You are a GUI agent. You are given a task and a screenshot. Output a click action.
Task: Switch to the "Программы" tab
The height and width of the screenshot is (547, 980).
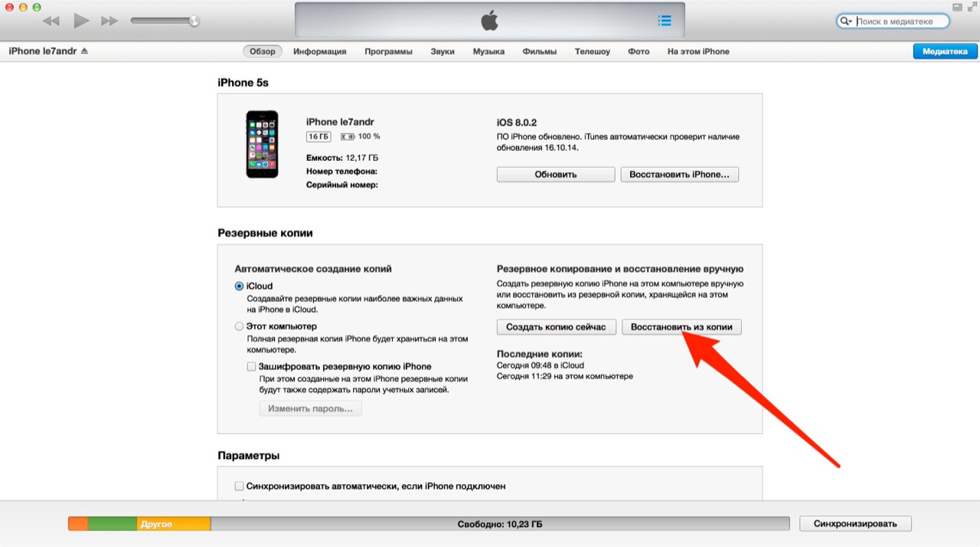pyautogui.click(x=388, y=51)
